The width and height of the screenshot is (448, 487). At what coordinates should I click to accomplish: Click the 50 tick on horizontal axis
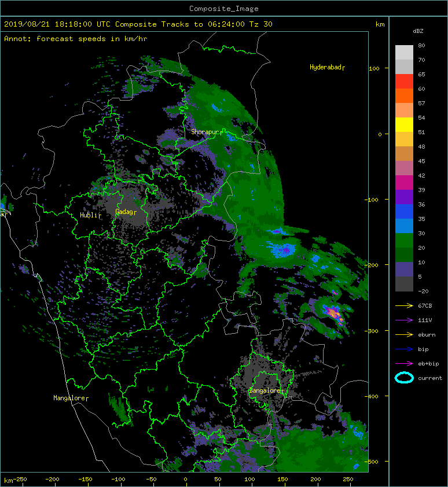click(218, 479)
